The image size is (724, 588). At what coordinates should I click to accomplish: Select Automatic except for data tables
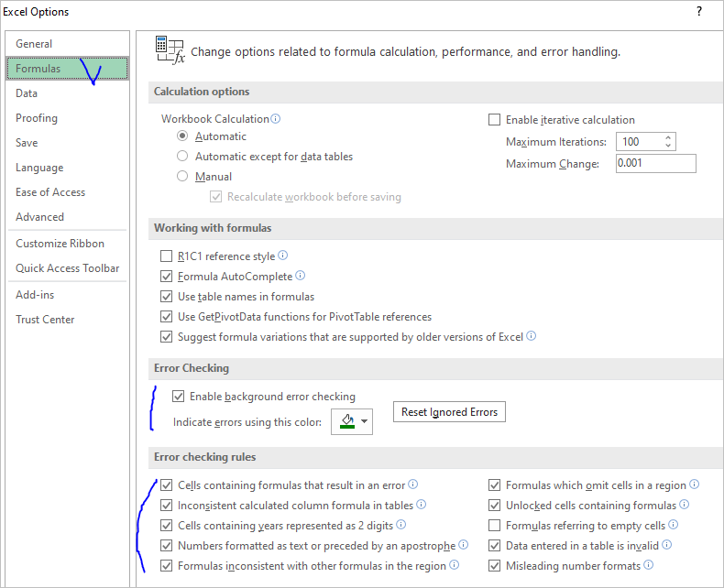182,156
